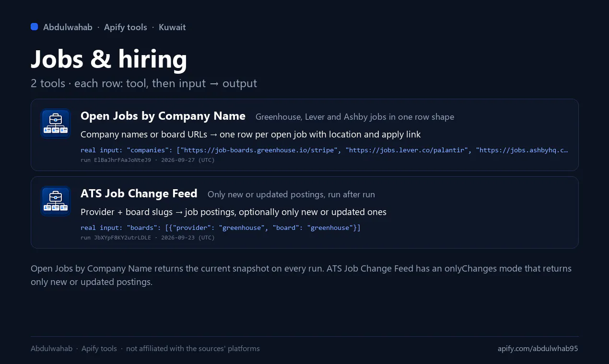Click the boards real input code line
Screen dimensions: 609x364
click(x=221, y=227)
